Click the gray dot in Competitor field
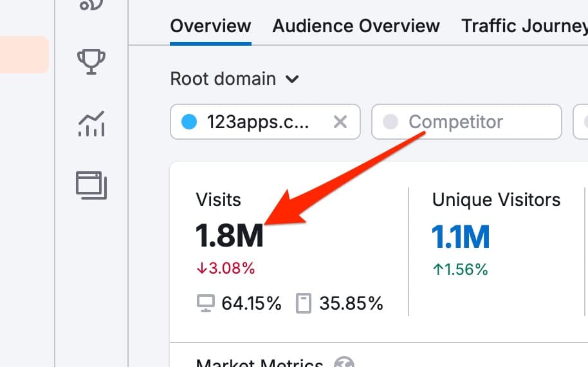 click(x=390, y=122)
